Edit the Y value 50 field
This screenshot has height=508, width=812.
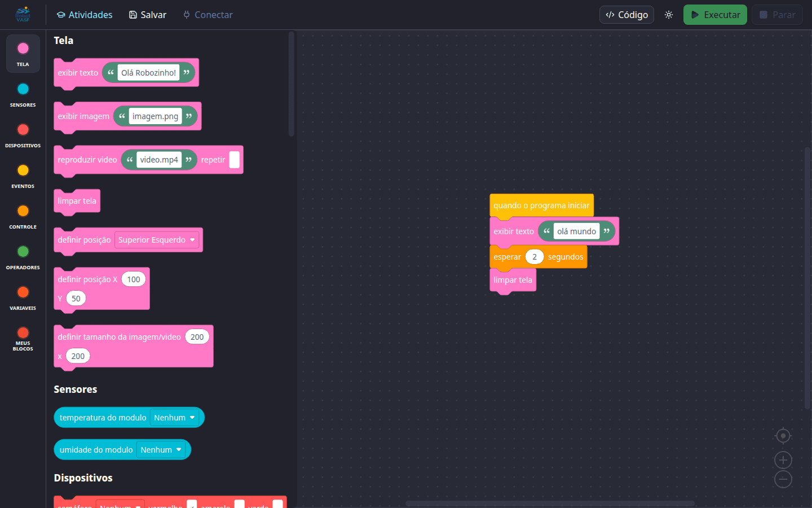[76, 299]
